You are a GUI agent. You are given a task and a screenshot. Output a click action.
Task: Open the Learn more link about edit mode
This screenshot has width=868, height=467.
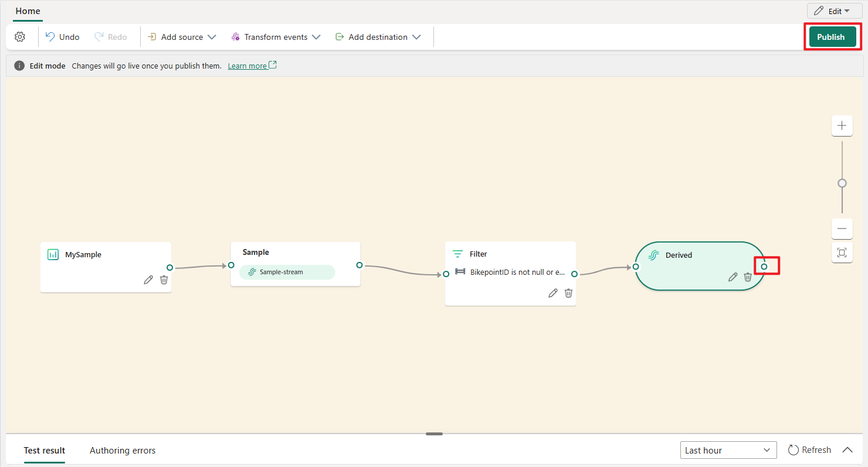(x=248, y=65)
